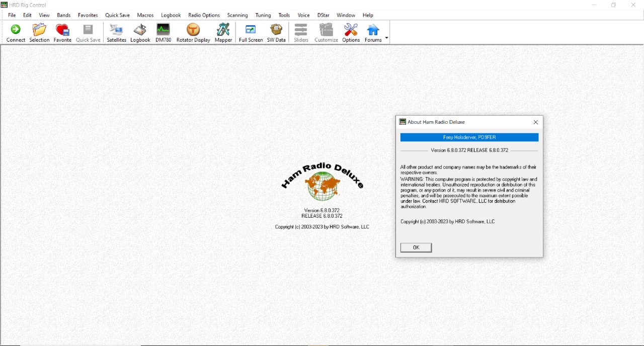Click the HRD Rig Control title bar icon
644x346 pixels.
coord(4,5)
